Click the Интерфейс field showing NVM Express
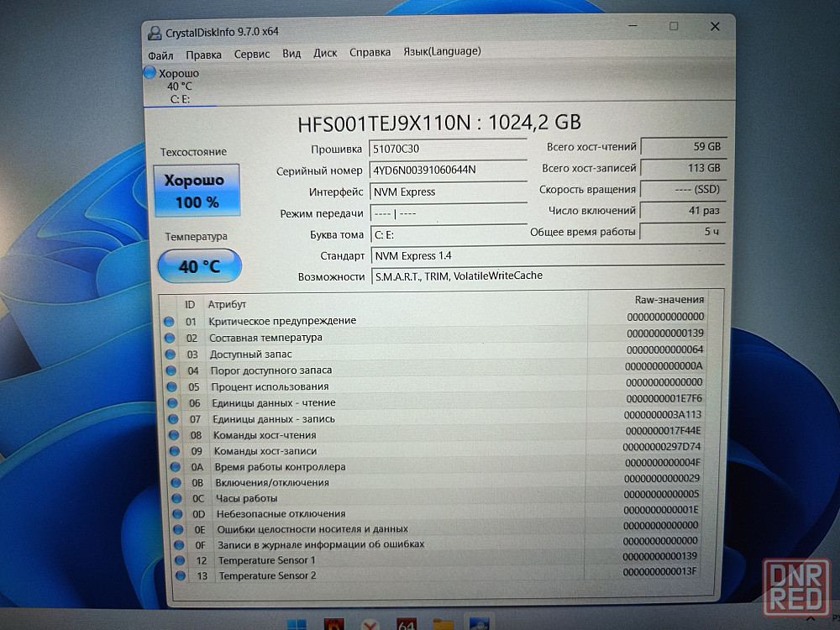Image resolution: width=840 pixels, height=630 pixels. [449, 192]
